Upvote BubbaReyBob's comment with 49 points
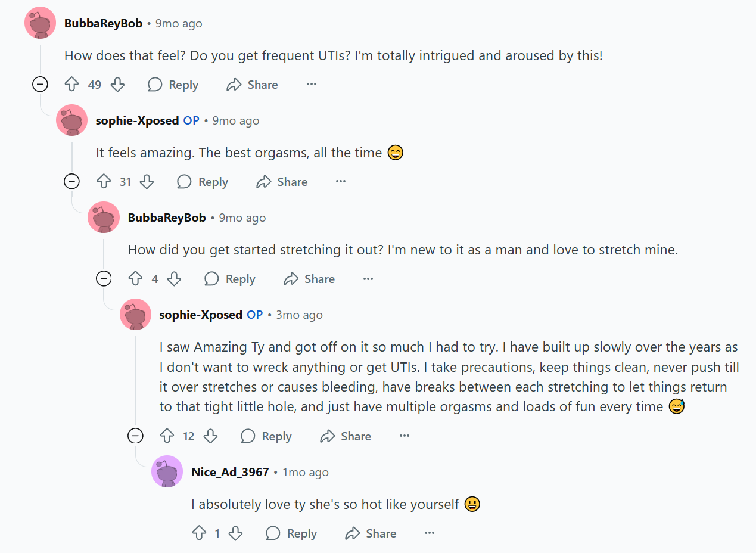This screenshot has height=553, width=756. (71, 85)
